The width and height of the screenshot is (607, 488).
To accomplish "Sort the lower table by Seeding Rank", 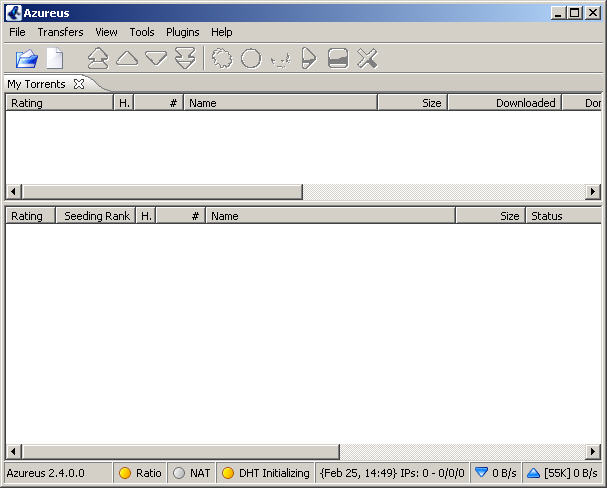I will point(96,216).
